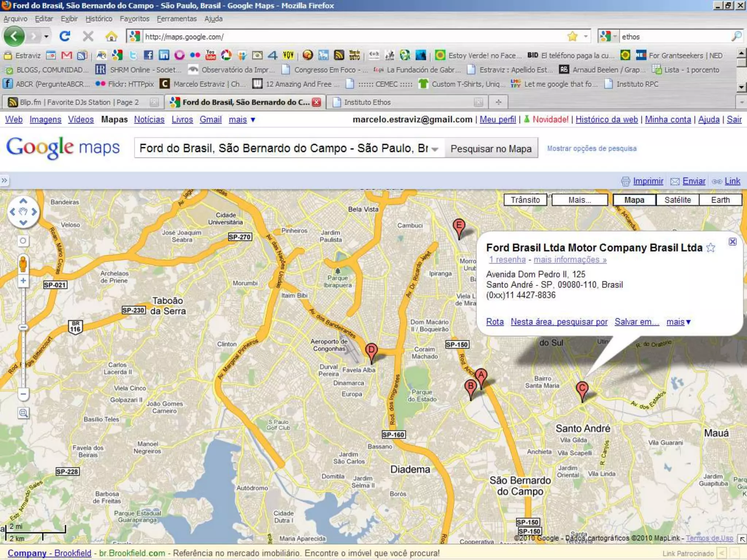
Task: Open the search box suggestions dropdown arrow
Action: [435, 149]
